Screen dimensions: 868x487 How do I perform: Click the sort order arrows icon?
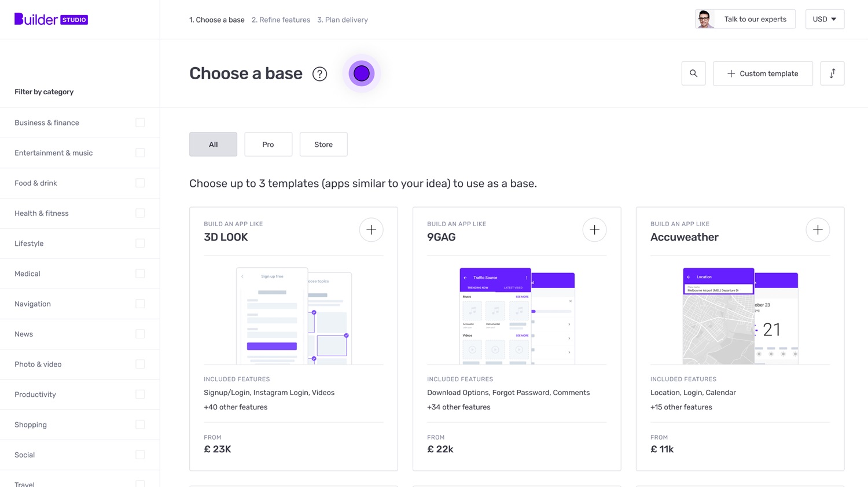[832, 73]
